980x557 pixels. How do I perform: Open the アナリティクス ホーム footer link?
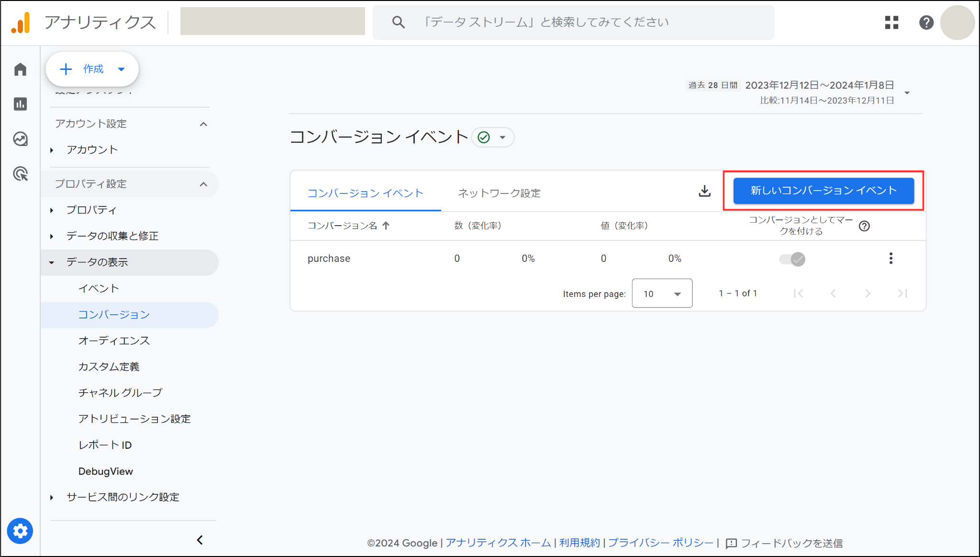[498, 543]
